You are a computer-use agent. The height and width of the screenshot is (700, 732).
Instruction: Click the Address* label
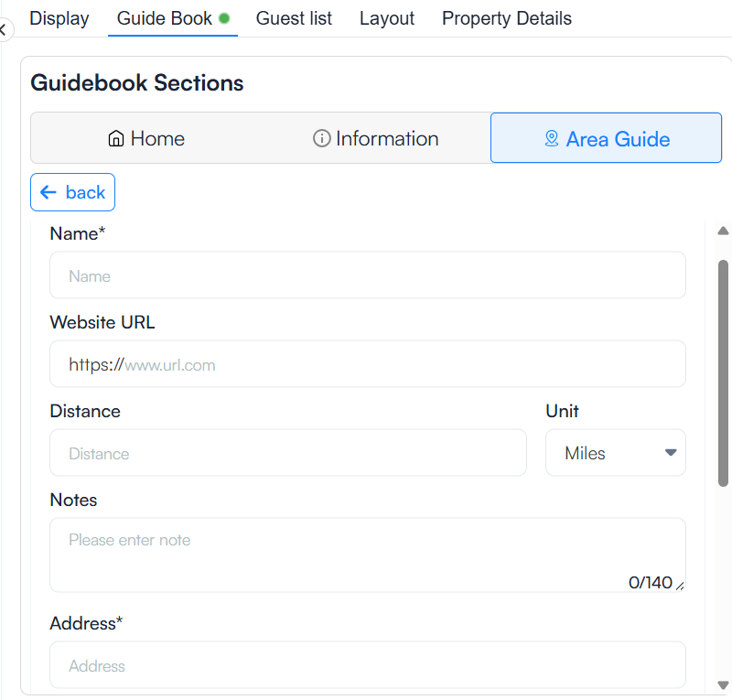click(x=86, y=623)
